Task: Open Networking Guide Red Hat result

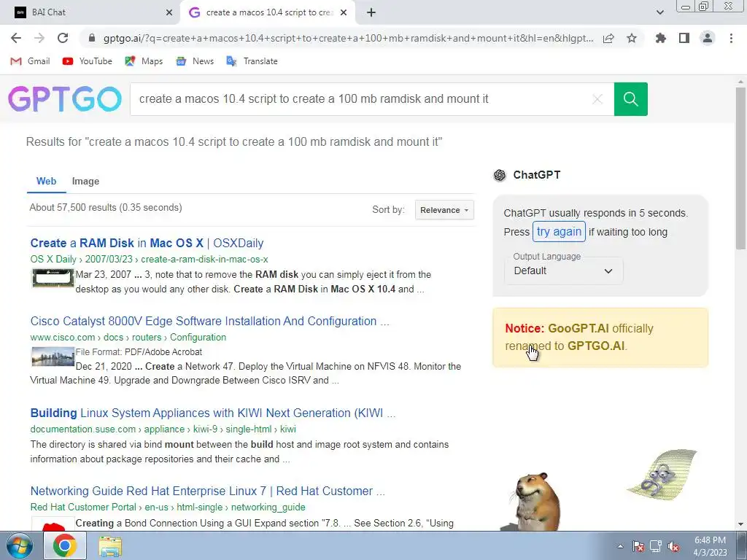Action: (x=208, y=491)
